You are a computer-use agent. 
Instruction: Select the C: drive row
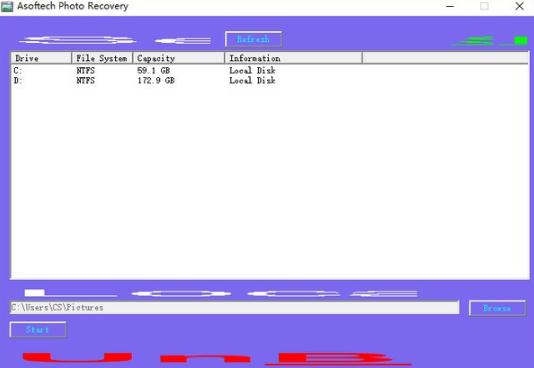pyautogui.click(x=270, y=70)
